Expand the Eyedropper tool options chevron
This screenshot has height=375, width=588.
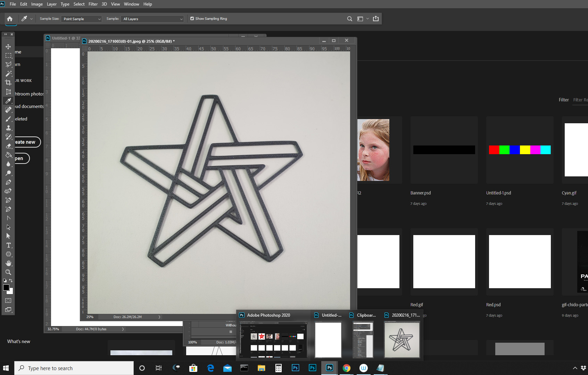[x=31, y=19]
